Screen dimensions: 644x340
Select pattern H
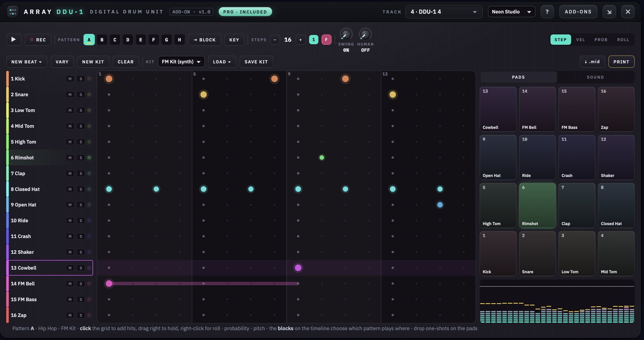coord(180,39)
